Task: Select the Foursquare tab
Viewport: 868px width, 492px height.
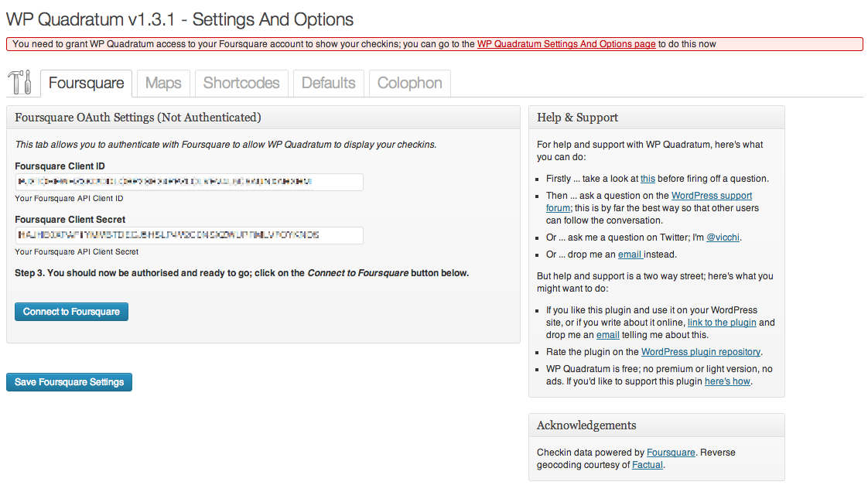Action: pyautogui.click(x=87, y=83)
